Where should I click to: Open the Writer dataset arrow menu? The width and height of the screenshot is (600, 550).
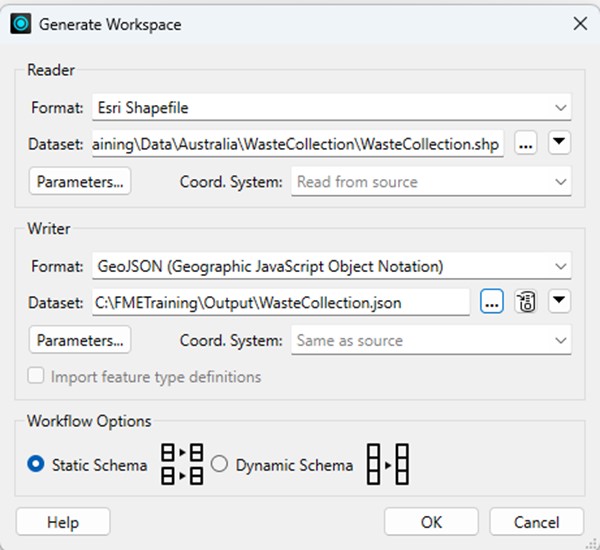(x=560, y=302)
